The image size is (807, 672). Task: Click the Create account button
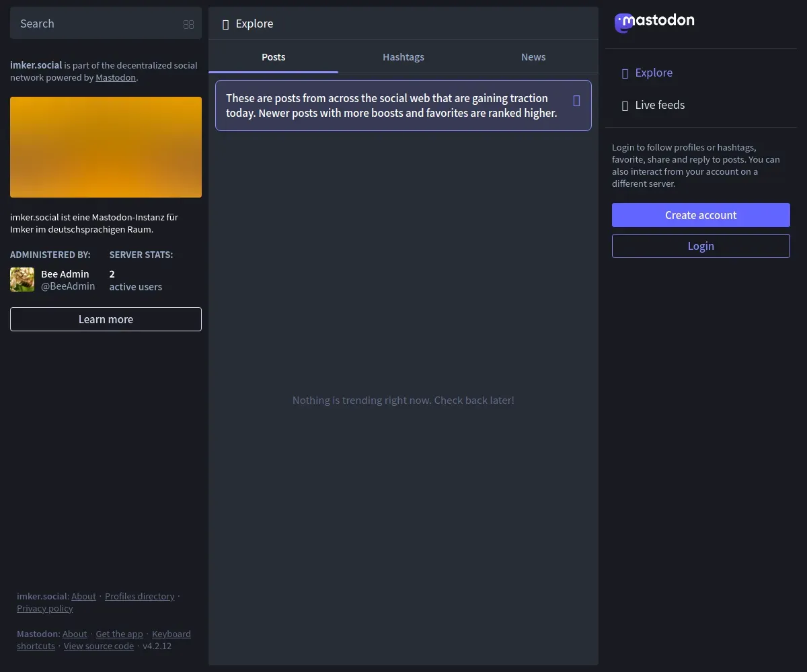(701, 215)
